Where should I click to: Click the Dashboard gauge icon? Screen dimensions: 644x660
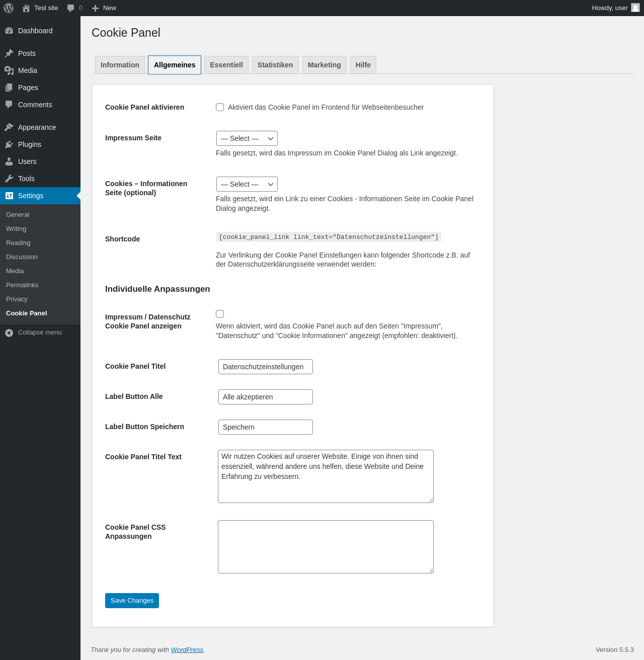pyautogui.click(x=9, y=31)
